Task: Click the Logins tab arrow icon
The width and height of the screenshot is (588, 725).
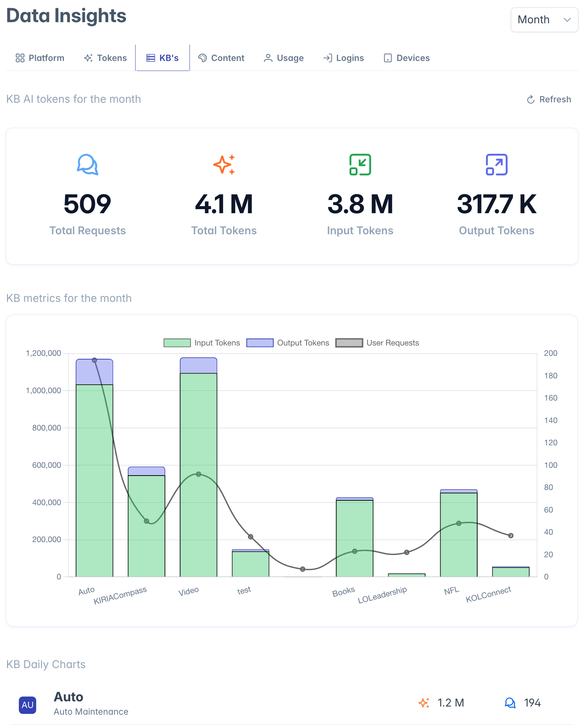Action: point(328,58)
